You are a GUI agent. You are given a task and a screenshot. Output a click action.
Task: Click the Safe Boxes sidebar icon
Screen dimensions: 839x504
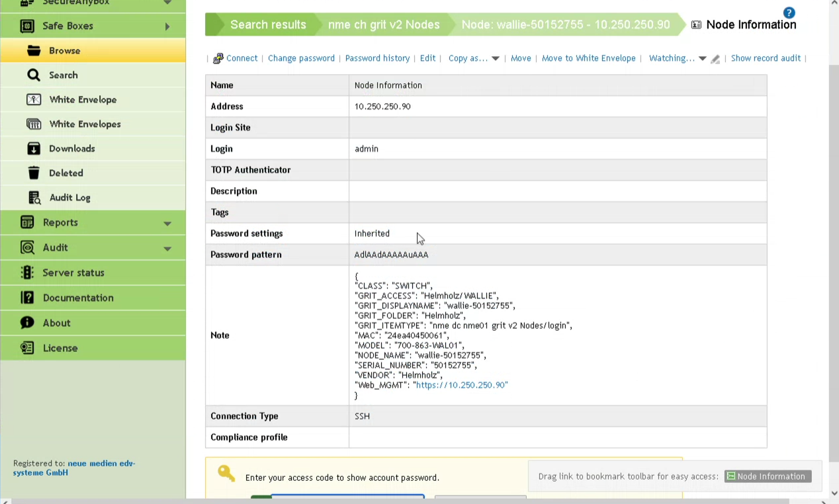[x=27, y=26]
